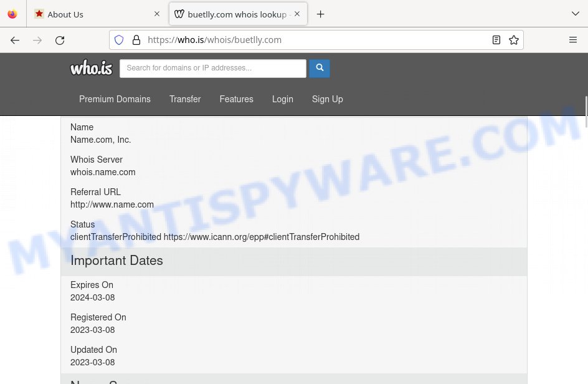Click the who.is logo
This screenshot has height=384, width=588.
91,68
